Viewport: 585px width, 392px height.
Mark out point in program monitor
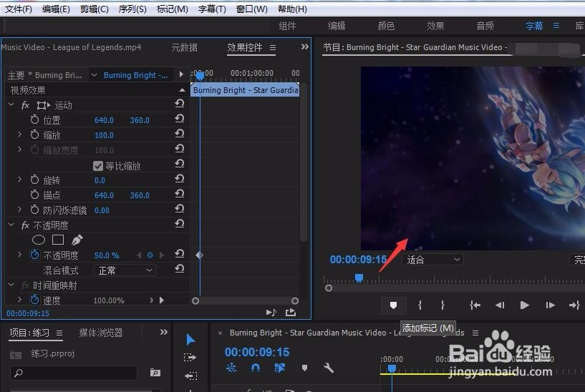point(443,305)
